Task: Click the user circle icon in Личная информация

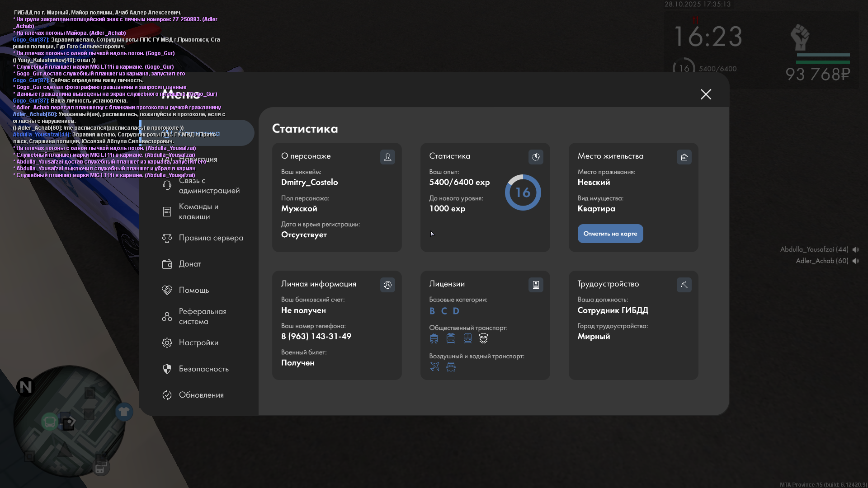Action: [387, 285]
